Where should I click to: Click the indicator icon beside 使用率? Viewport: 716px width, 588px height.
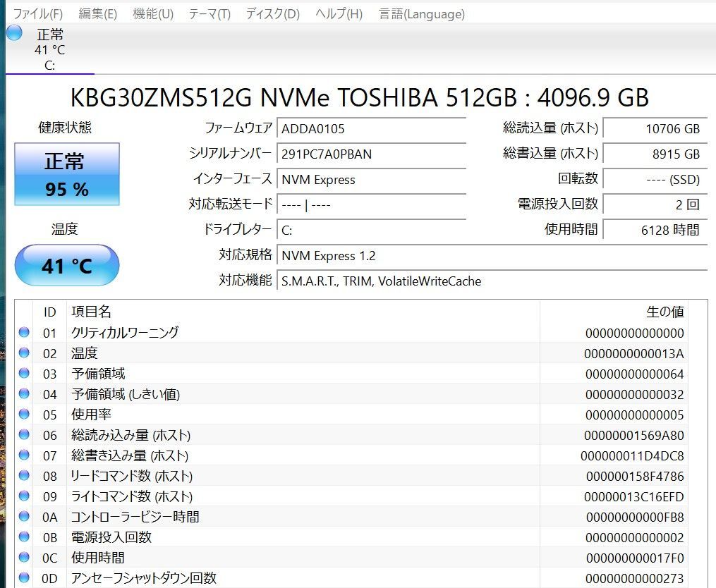pos(23,415)
